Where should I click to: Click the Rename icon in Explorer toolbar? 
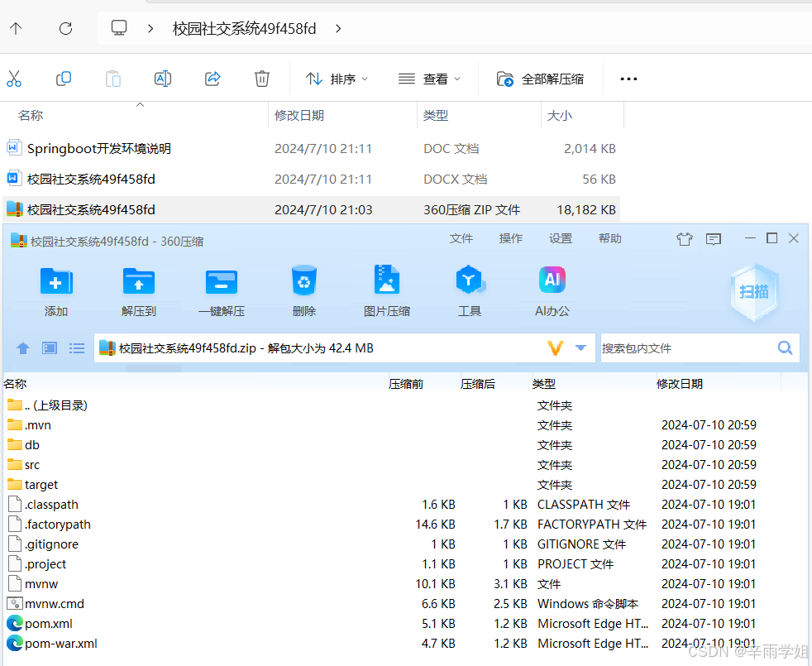[x=163, y=79]
